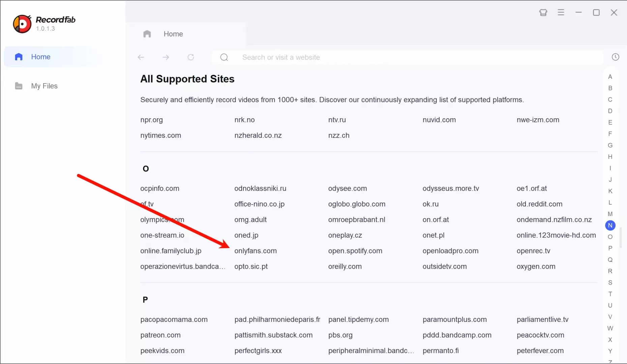Open one-stream.io site link
The height and width of the screenshot is (364, 627).
(162, 235)
